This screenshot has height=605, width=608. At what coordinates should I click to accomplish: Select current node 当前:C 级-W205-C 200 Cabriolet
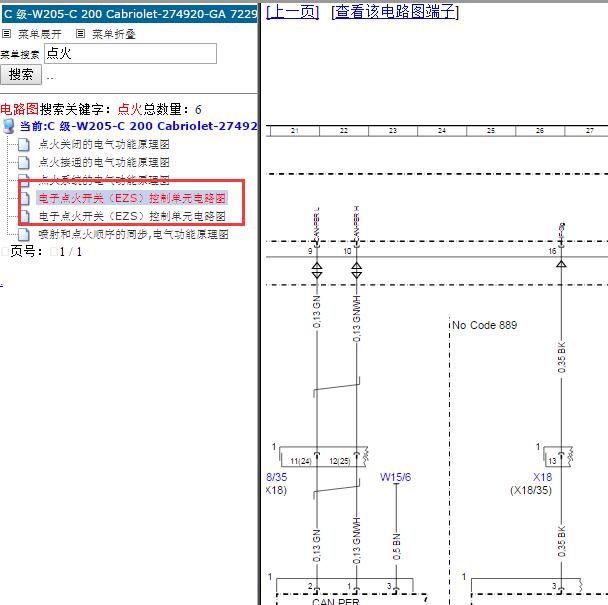coord(138,126)
